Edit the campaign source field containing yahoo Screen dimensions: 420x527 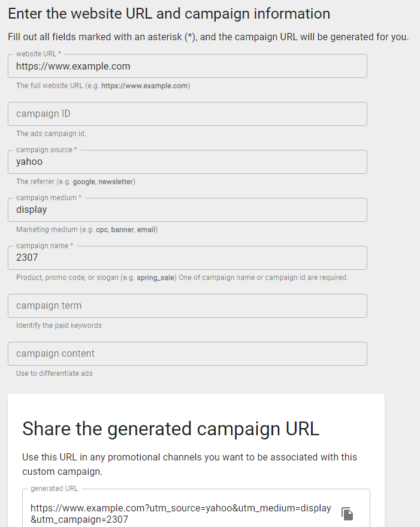point(188,162)
